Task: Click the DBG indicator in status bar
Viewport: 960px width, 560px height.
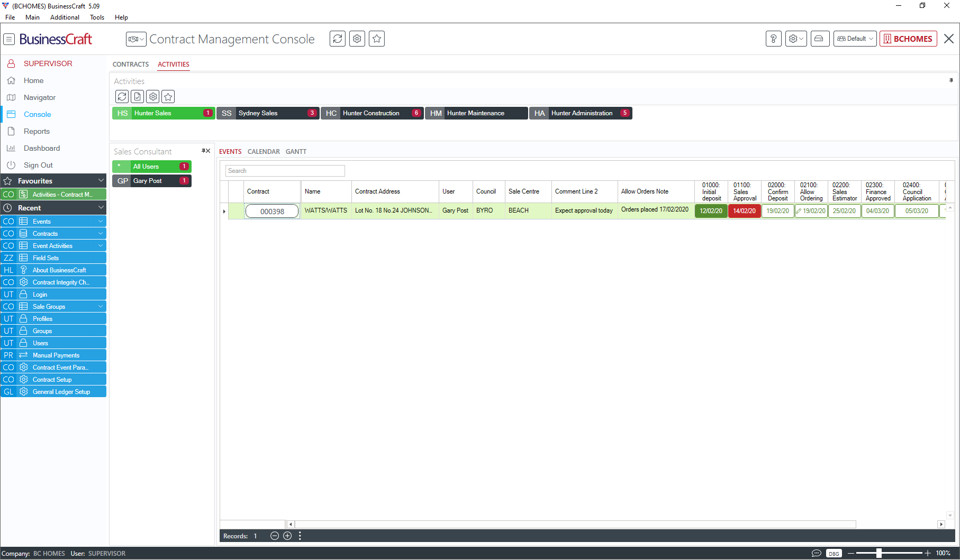Action: [834, 553]
